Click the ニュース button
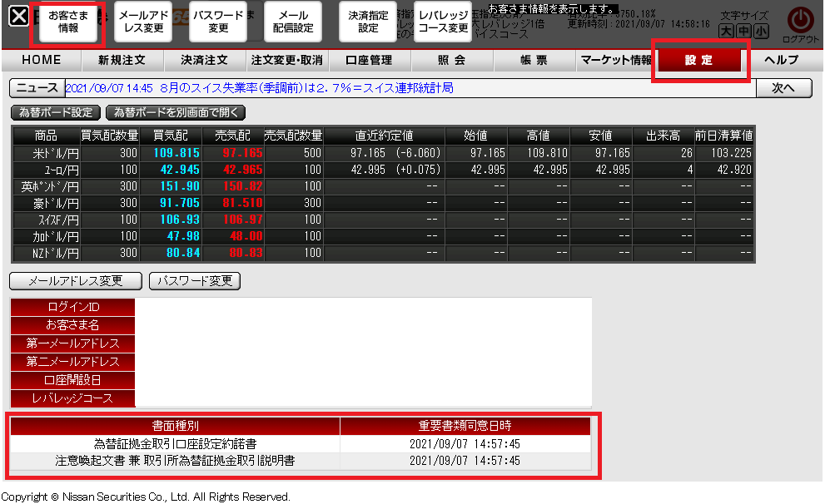This screenshot has height=504, width=825. point(37,88)
